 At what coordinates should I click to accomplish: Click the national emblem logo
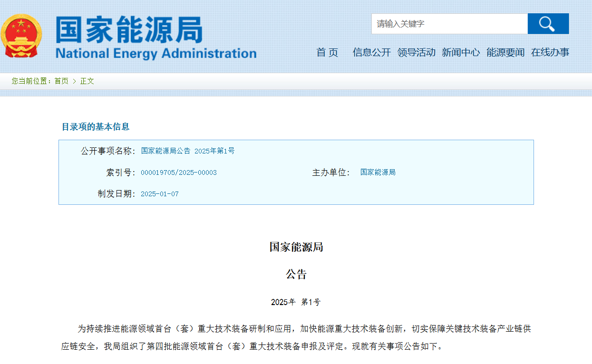click(21, 36)
